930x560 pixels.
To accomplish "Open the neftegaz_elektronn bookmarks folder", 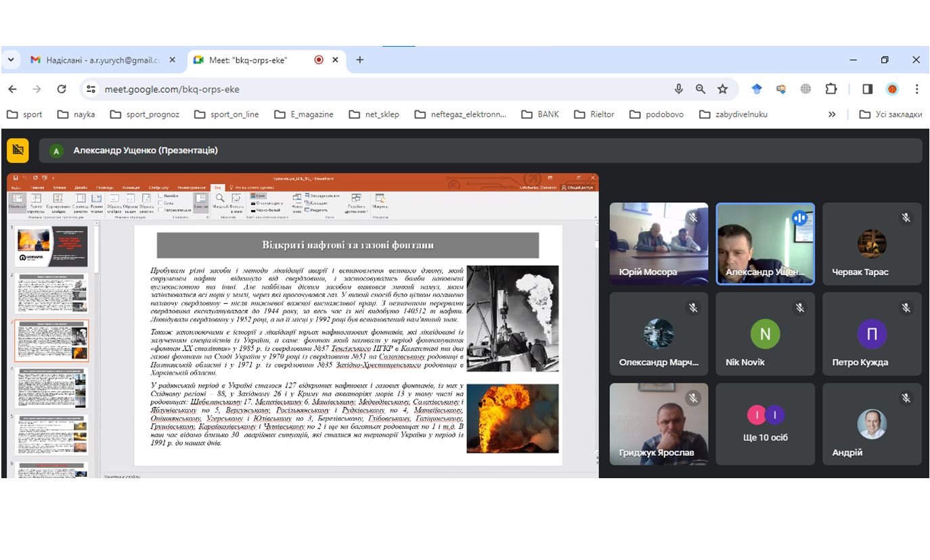I will click(460, 114).
